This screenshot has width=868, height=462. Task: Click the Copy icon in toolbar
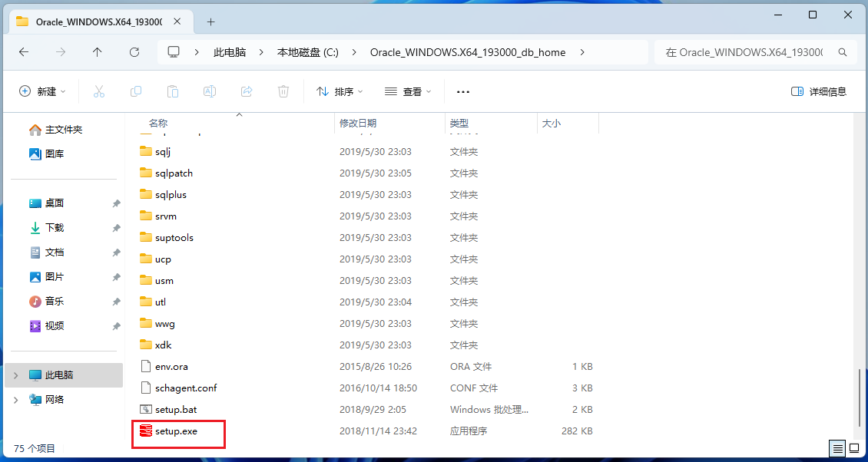136,91
